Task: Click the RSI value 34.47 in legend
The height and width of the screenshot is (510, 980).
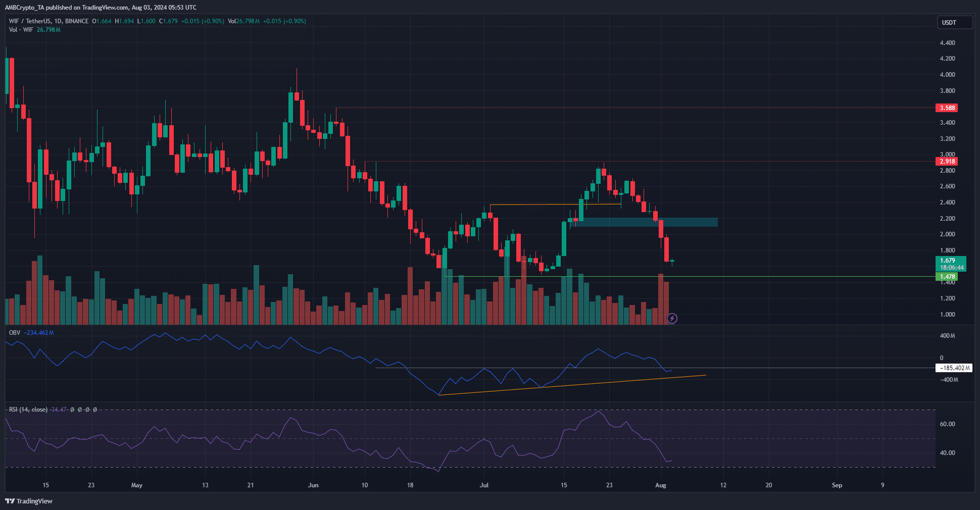Action: (59, 410)
